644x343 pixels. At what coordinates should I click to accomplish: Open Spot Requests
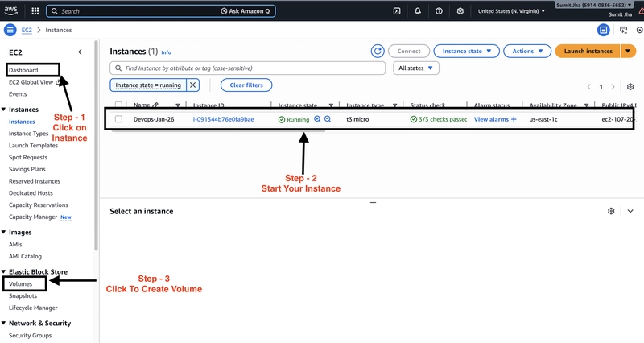coord(28,157)
